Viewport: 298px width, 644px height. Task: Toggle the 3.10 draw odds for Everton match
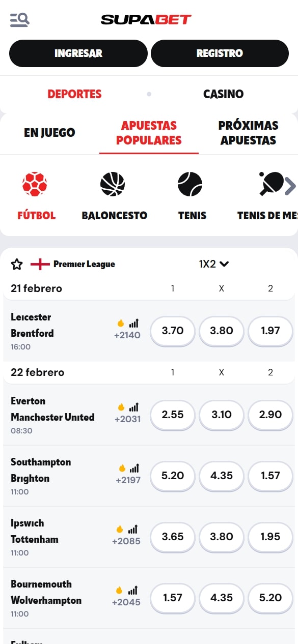click(x=222, y=415)
